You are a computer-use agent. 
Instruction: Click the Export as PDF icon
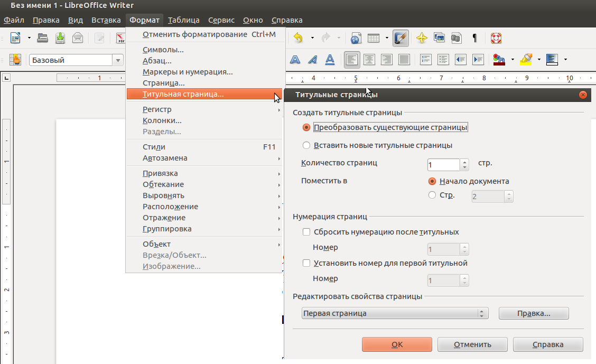click(x=120, y=38)
